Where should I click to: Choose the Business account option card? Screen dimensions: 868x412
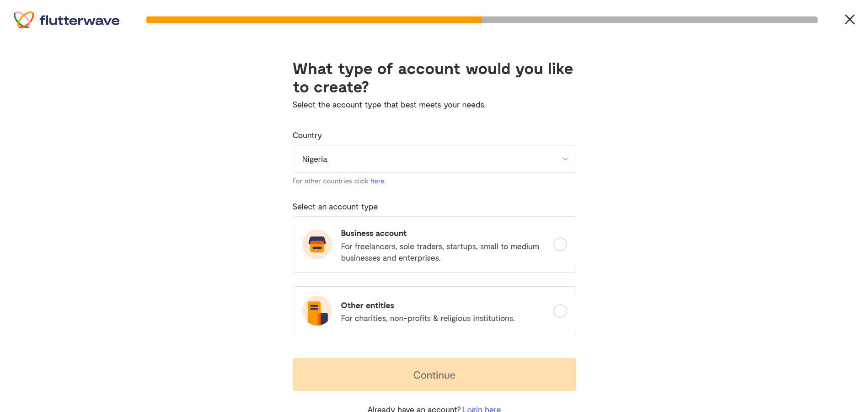pyautogui.click(x=434, y=244)
